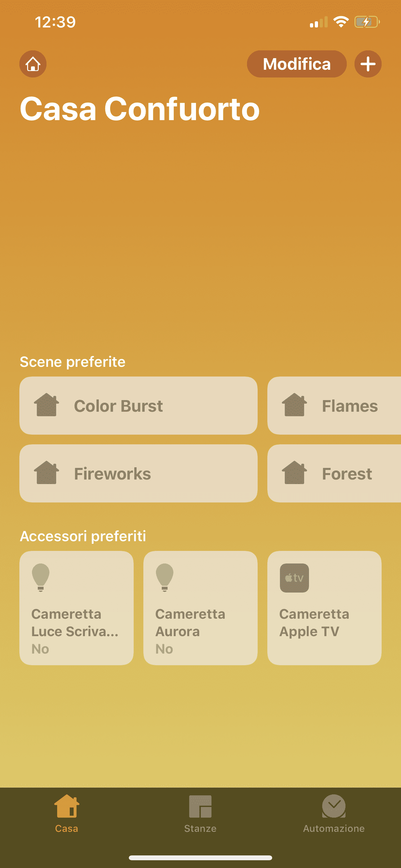Image resolution: width=401 pixels, height=868 pixels.
Task: Switch to the Stanze tab
Action: (200, 813)
